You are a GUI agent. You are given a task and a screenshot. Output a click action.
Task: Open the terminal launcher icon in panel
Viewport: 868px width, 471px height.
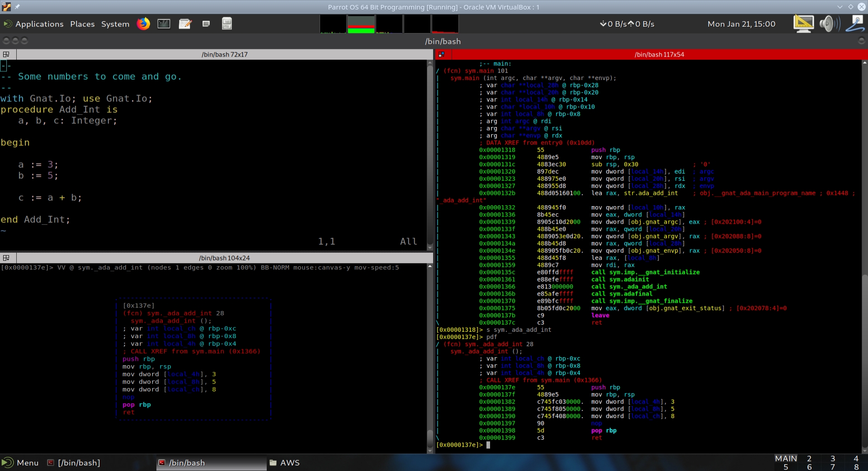pos(164,24)
